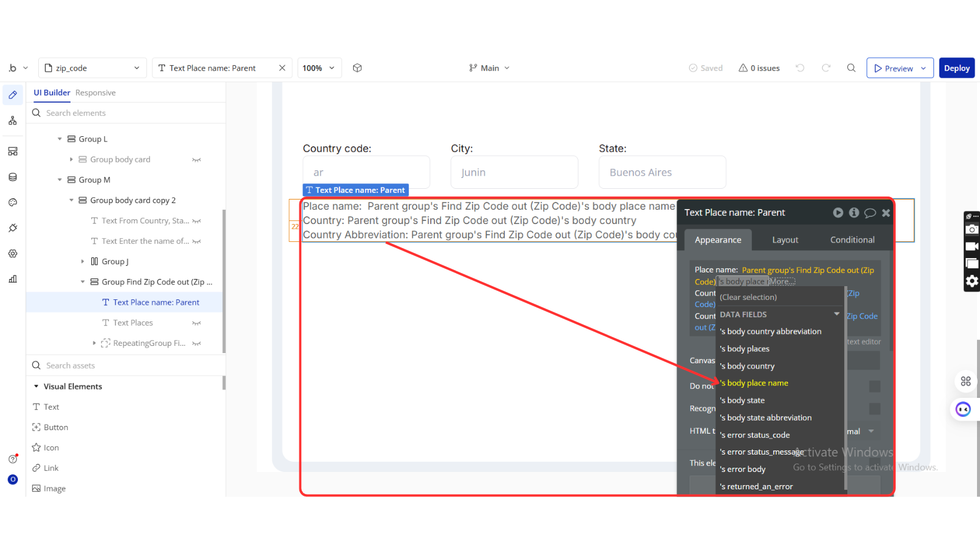Collapse the Group M tree item
This screenshot has height=552, width=980.
(x=60, y=180)
